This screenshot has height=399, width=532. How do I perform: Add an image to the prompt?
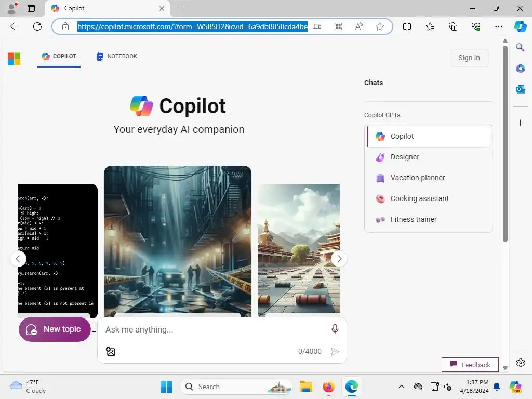(x=111, y=352)
